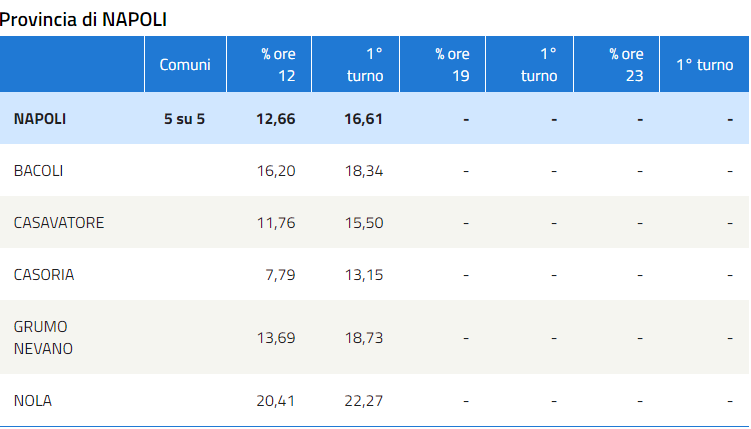Click the 'Provincia di NAPOLI' heading
This screenshot has width=751, height=429.
tap(83, 19)
